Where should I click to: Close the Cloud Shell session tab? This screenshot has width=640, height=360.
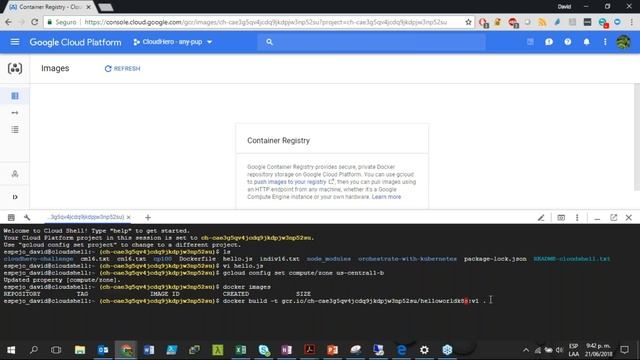coord(129,217)
